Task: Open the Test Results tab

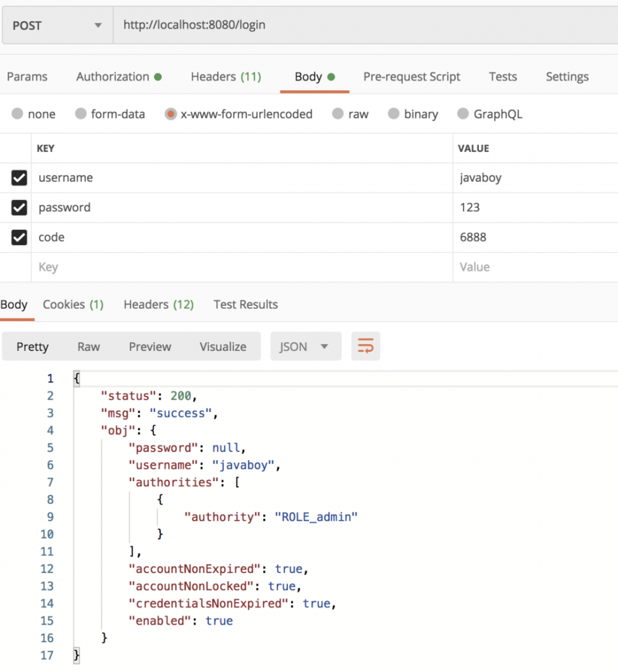Action: tap(245, 304)
